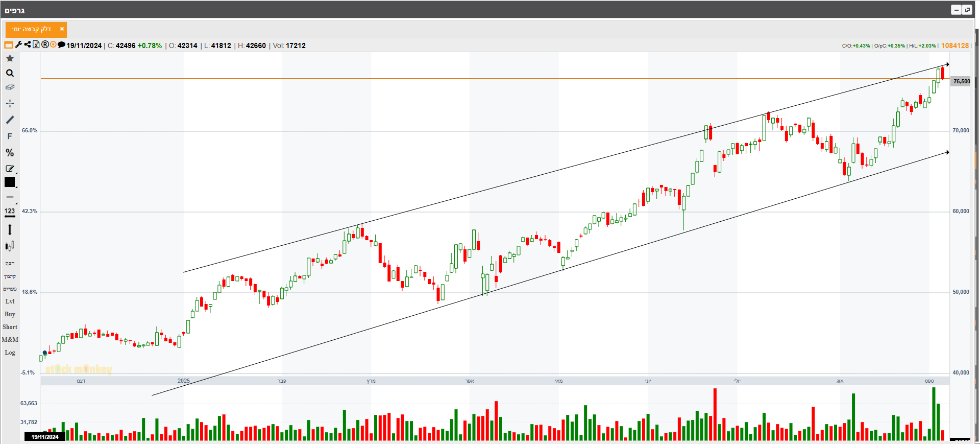The height and width of the screenshot is (444, 980).
Task: Pick the eraser tool
Action: (x=10, y=87)
